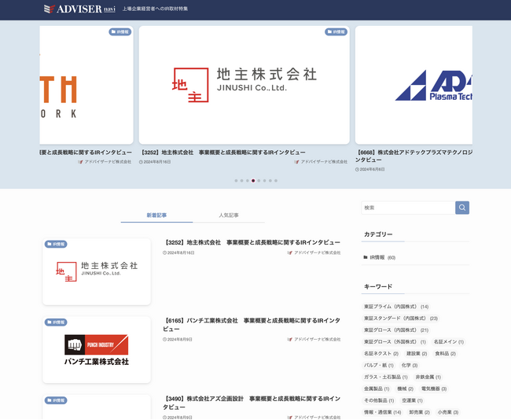Viewport: 511px width, 420px height.
Task: Select keyword 小売業 (3)
Action: pyautogui.click(x=448, y=412)
